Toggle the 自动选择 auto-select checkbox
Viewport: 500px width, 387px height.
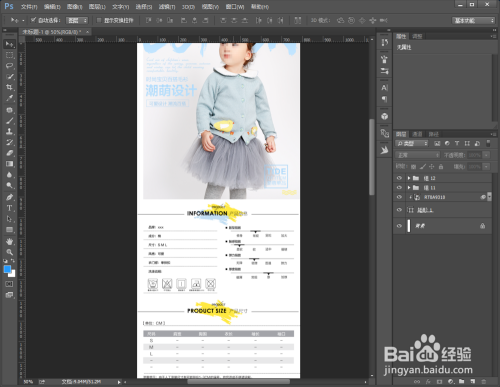[x=33, y=20]
